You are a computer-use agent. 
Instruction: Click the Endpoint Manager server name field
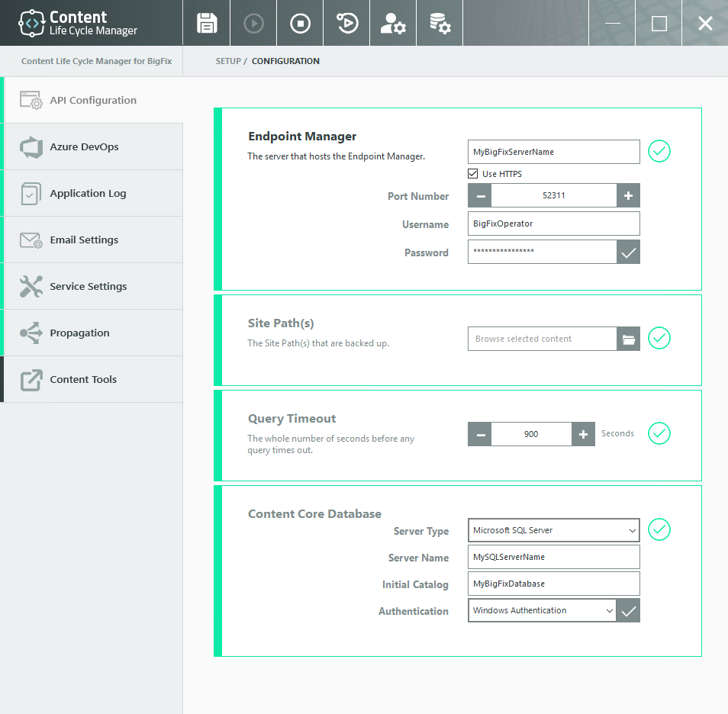[553, 152]
